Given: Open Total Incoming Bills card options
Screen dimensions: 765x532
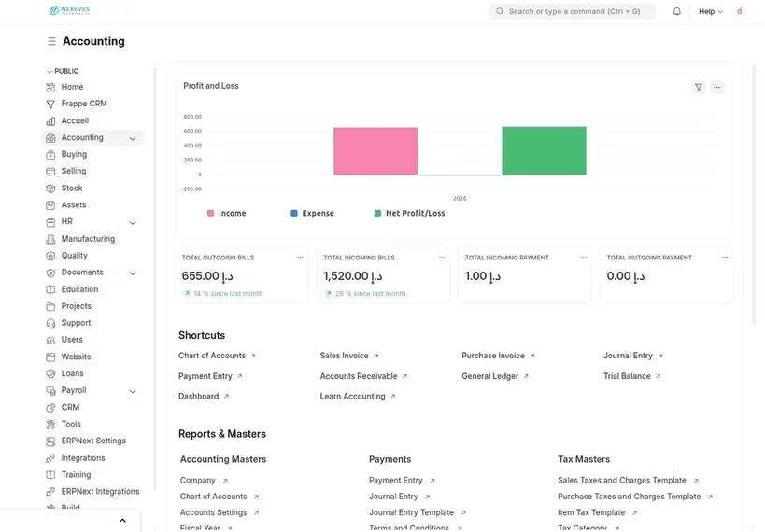Looking at the screenshot, I should tap(442, 257).
